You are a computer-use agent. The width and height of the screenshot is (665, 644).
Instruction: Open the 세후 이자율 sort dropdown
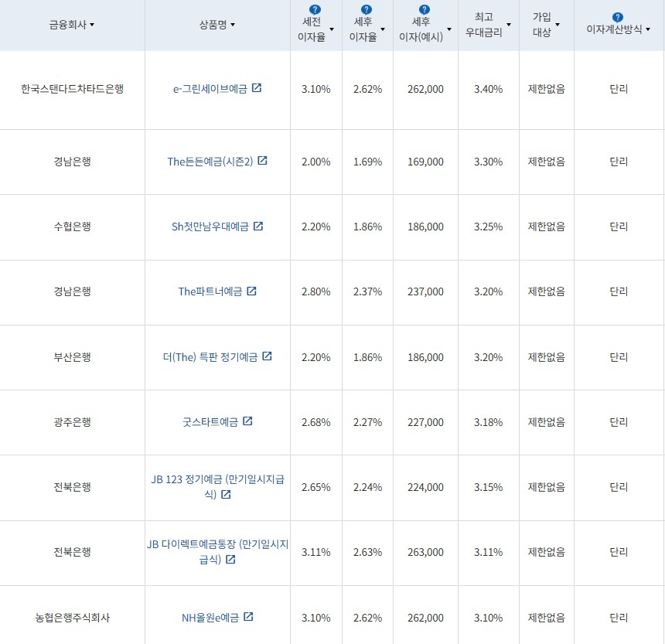click(x=384, y=31)
